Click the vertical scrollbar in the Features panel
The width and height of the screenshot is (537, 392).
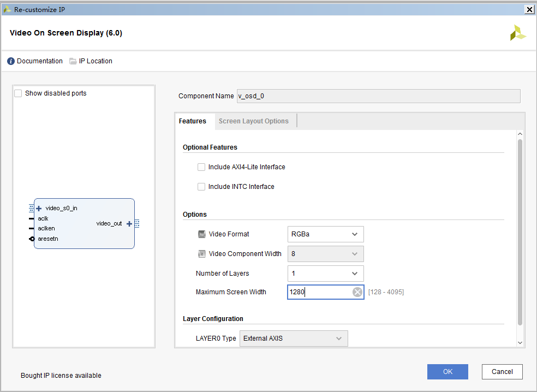tap(520, 232)
